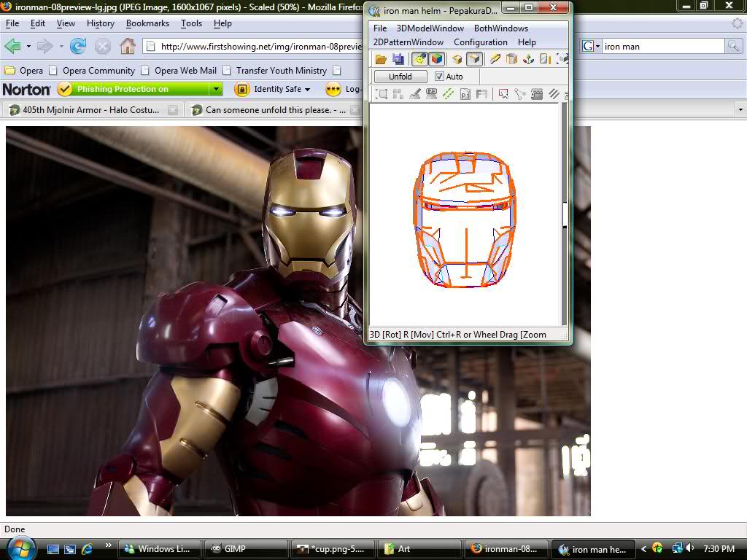This screenshot has width=747, height=560.
Task: Click the gray pen-on-surface icon
Action: 414,94
